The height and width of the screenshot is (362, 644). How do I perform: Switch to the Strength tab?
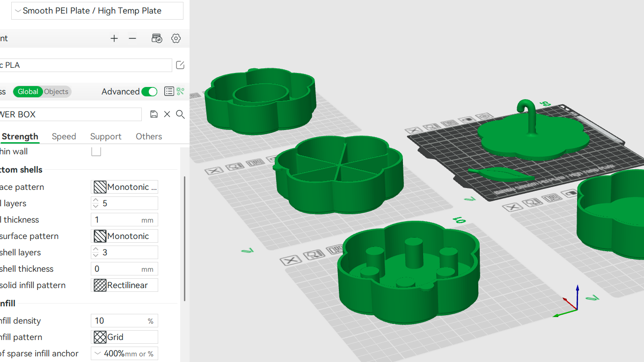20,137
